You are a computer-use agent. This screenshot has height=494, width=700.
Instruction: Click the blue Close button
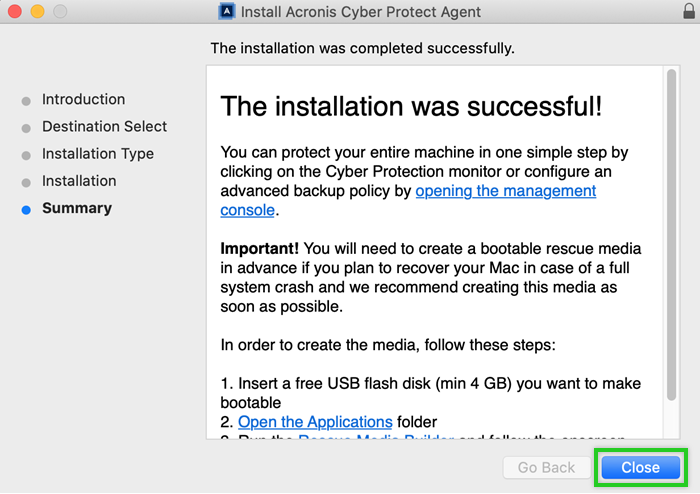[640, 467]
